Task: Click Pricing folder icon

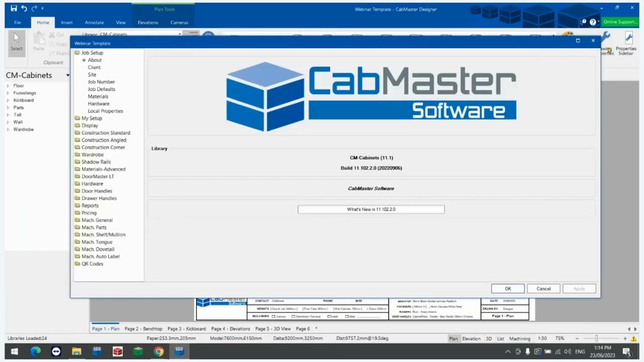Action: [77, 213]
